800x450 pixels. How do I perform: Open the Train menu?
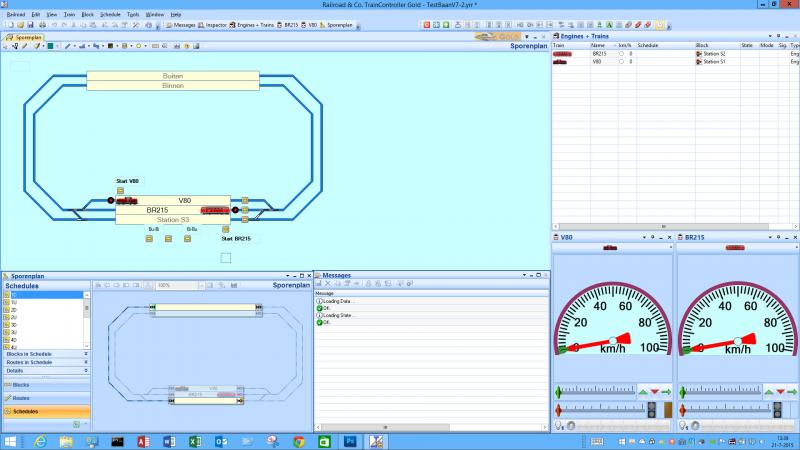tap(69, 15)
